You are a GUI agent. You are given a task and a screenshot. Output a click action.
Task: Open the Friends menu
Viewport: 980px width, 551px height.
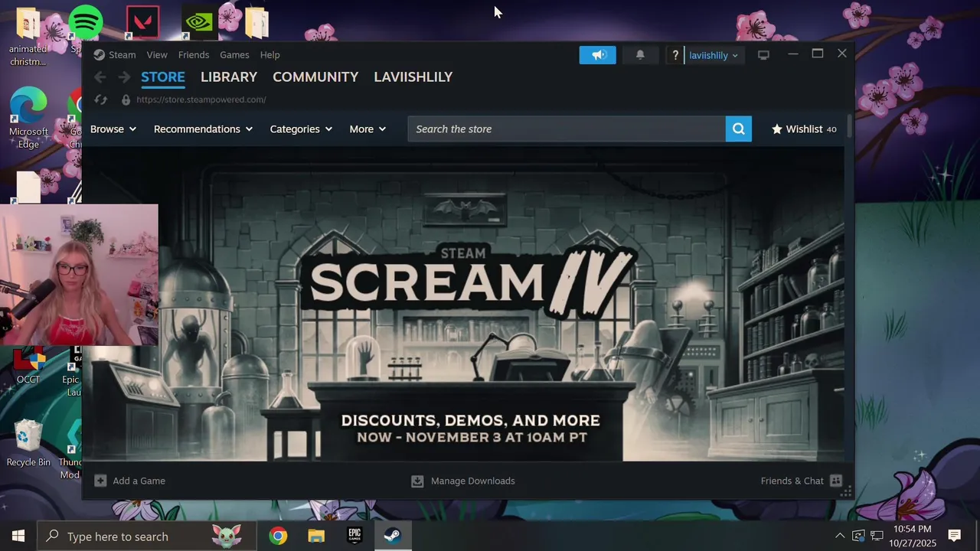[194, 55]
